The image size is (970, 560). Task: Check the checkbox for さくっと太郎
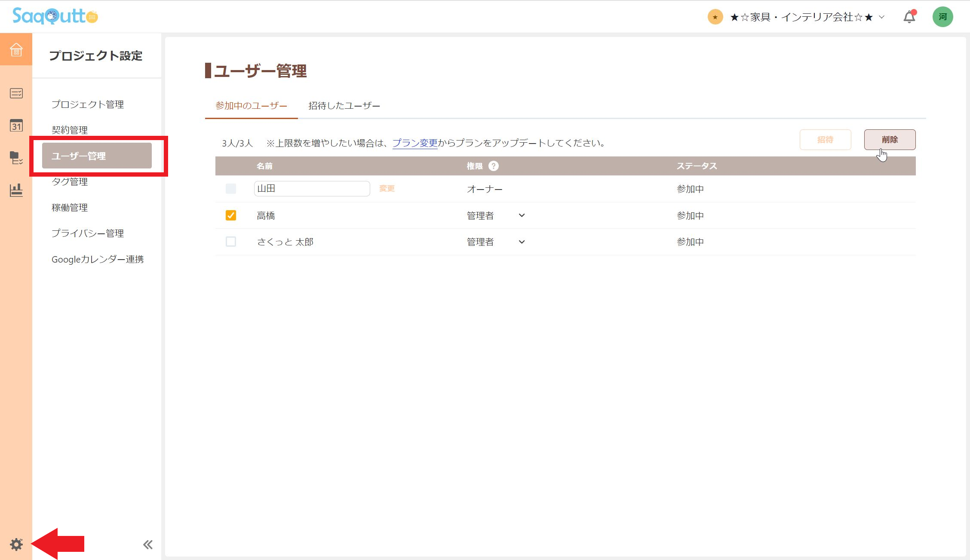click(x=231, y=242)
